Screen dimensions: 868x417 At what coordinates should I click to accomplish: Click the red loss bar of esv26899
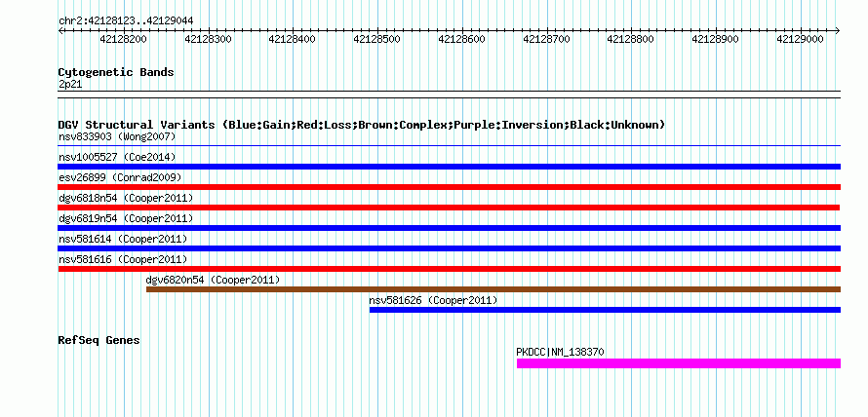(x=449, y=187)
